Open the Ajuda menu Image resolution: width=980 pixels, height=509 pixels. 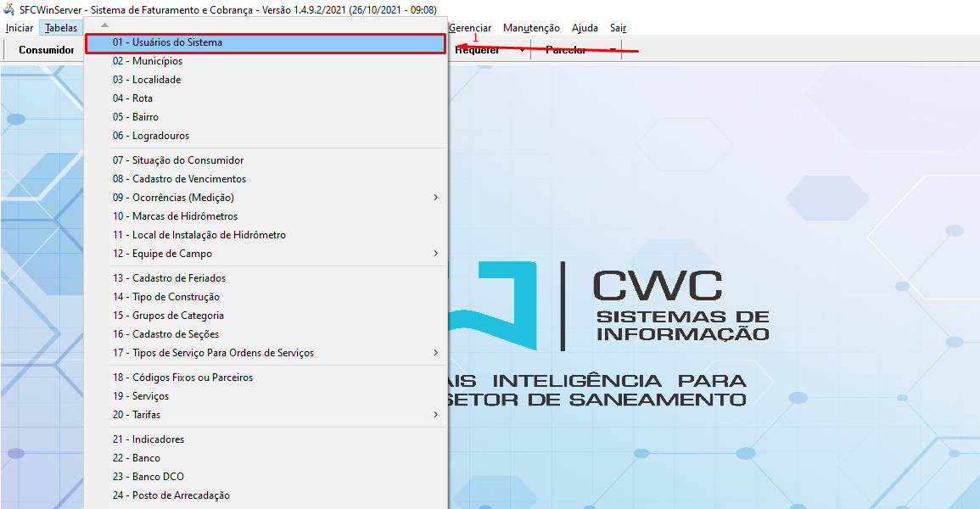pyautogui.click(x=585, y=27)
